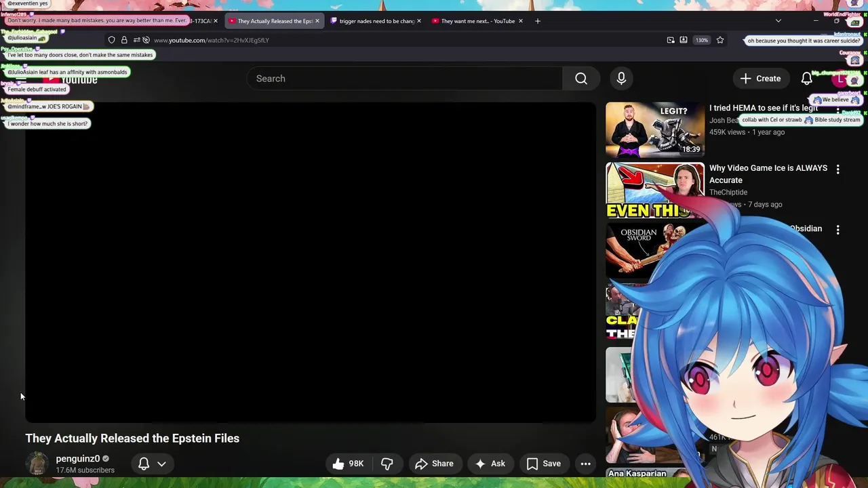Close the 'They want me next' tab
868x488 pixels.
click(520, 21)
